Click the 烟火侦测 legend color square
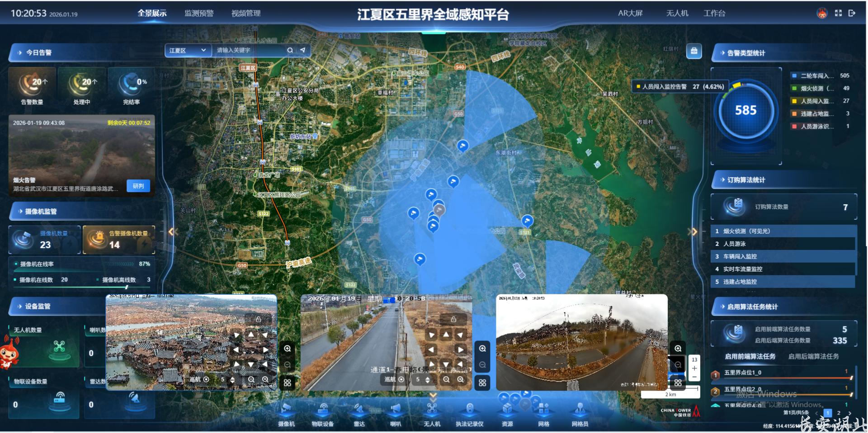Viewport: 868px width, 433px height. (x=793, y=89)
